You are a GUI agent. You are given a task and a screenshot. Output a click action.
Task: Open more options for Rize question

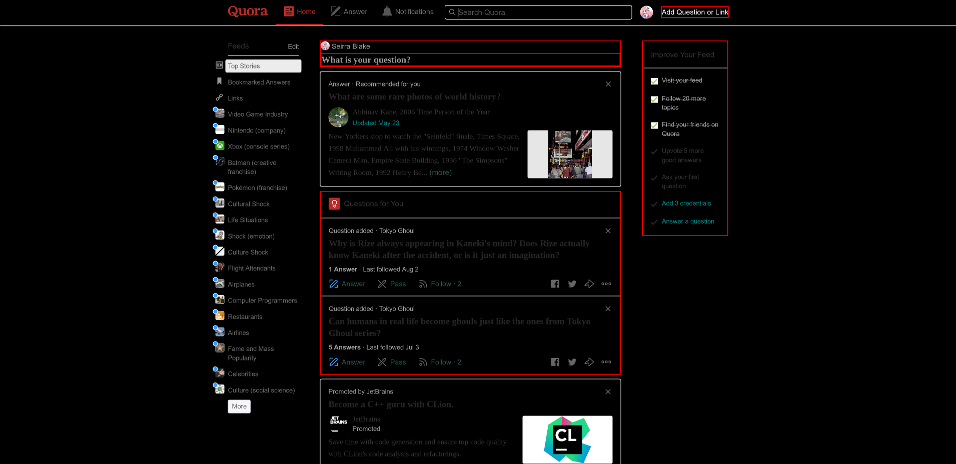click(x=606, y=284)
